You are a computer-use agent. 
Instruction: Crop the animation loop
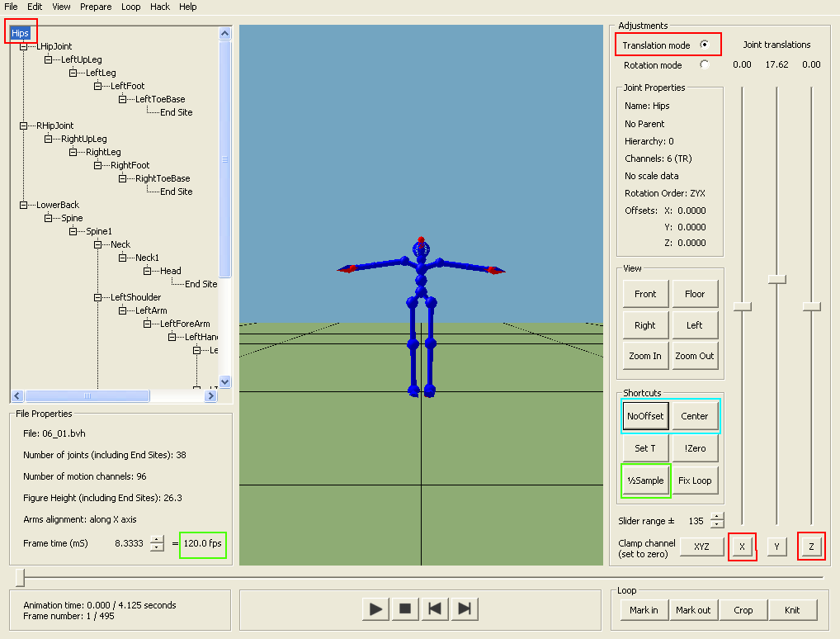tap(743, 610)
